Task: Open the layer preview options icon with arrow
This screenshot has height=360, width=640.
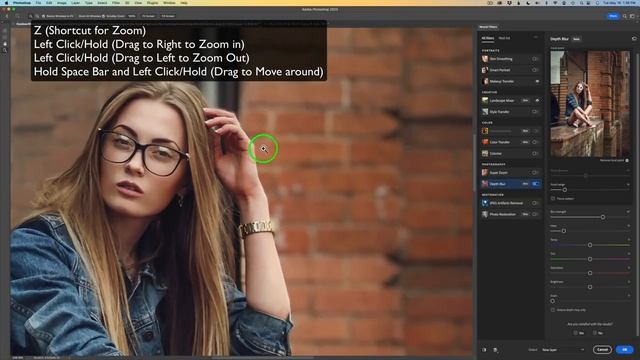Action: tap(496, 350)
